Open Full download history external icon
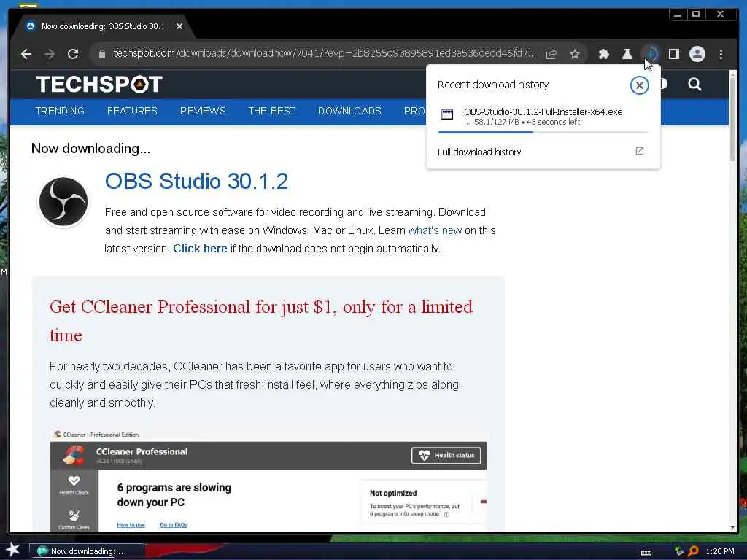The image size is (747, 560). [x=639, y=151]
